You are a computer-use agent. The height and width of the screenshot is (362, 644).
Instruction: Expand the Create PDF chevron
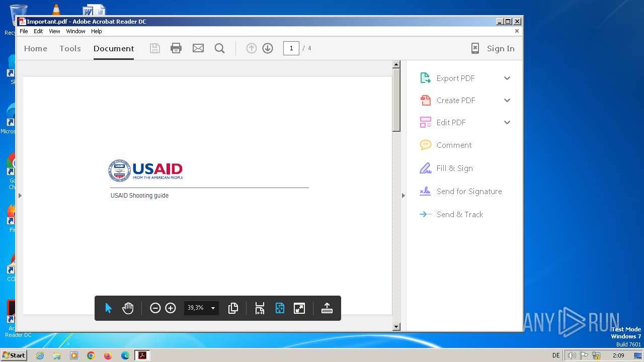tap(507, 100)
